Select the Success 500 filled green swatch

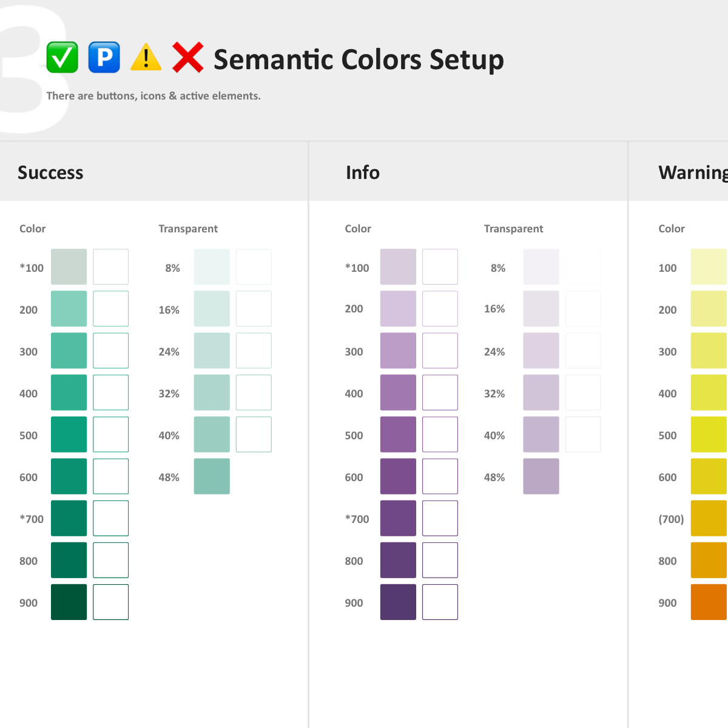tap(69, 434)
